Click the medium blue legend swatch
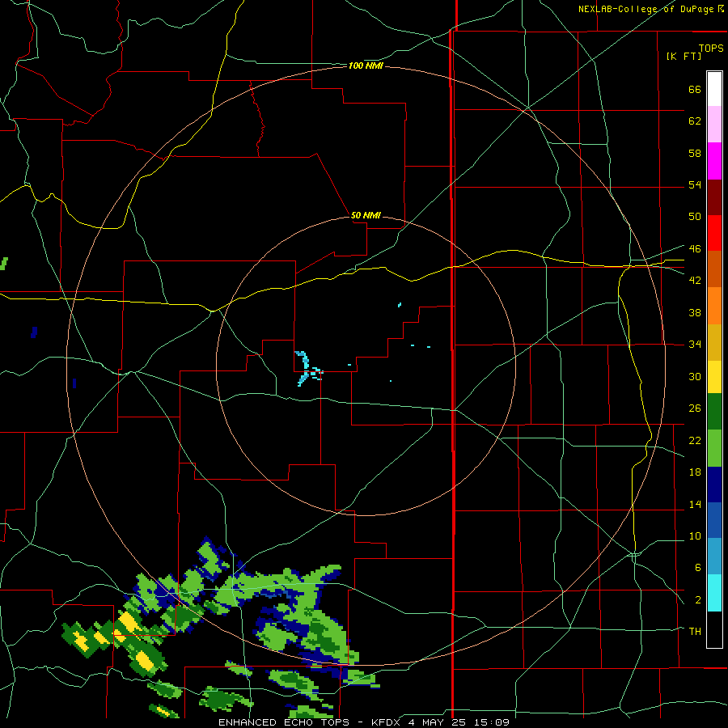Image resolution: width=728 pixels, height=728 pixels. coord(714,519)
